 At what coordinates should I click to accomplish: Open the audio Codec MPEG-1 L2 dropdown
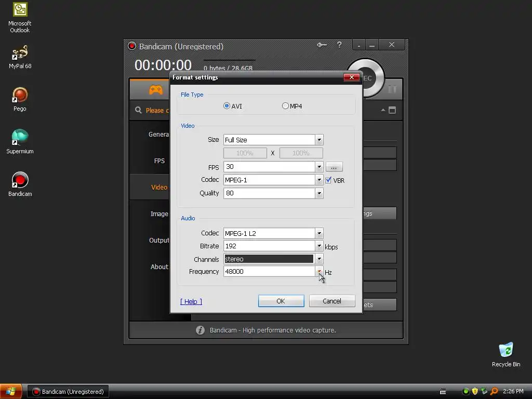click(319, 233)
